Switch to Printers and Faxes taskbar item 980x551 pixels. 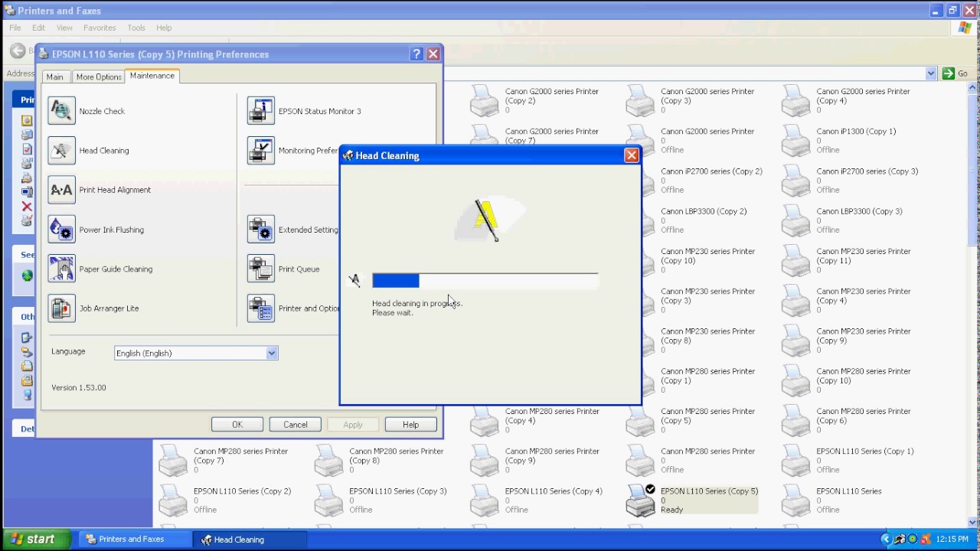[x=136, y=540]
